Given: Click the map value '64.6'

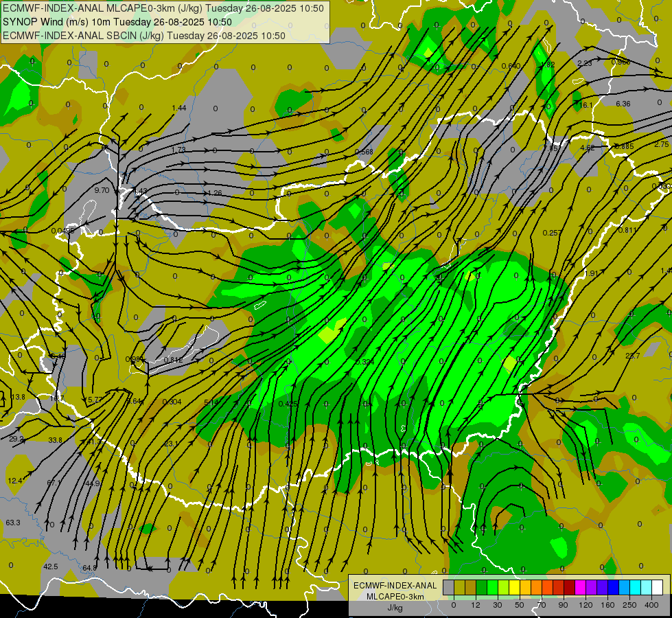Looking at the screenshot, I should point(89,569).
